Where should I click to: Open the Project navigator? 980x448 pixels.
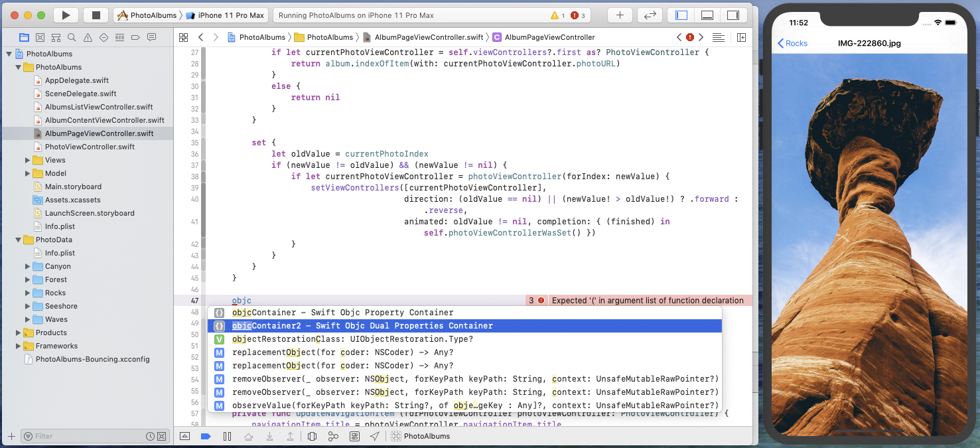(x=25, y=37)
